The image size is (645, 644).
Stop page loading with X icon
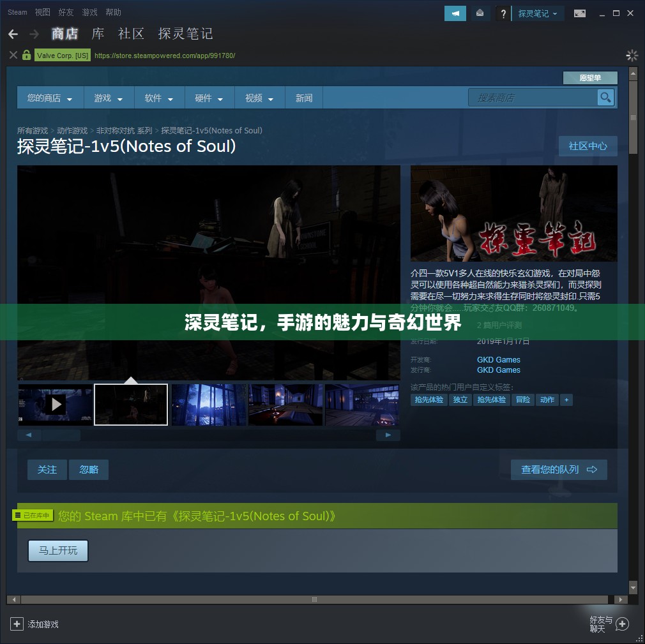coord(13,55)
